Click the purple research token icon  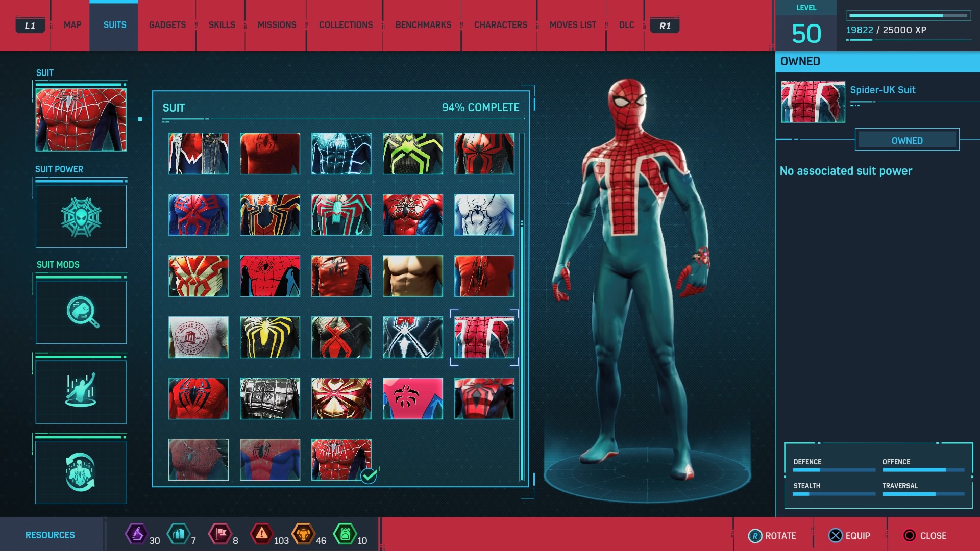click(137, 534)
